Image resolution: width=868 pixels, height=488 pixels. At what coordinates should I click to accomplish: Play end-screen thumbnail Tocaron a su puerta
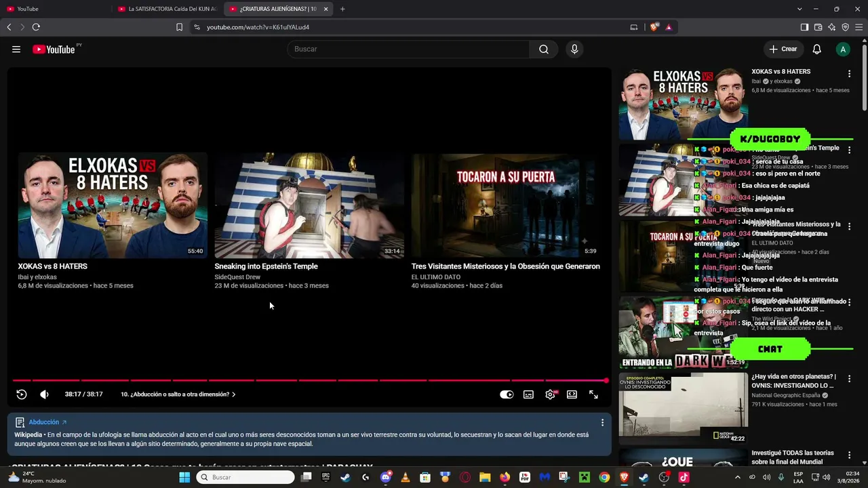(505, 205)
